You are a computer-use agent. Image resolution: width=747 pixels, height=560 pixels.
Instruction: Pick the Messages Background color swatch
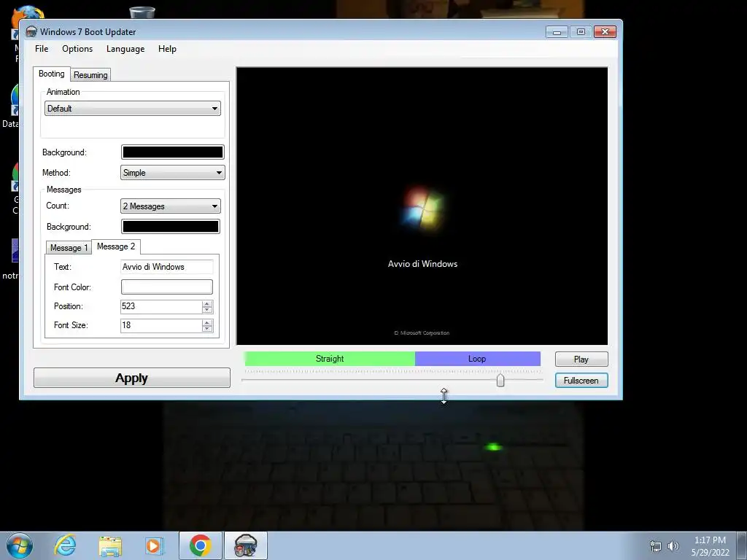click(171, 227)
